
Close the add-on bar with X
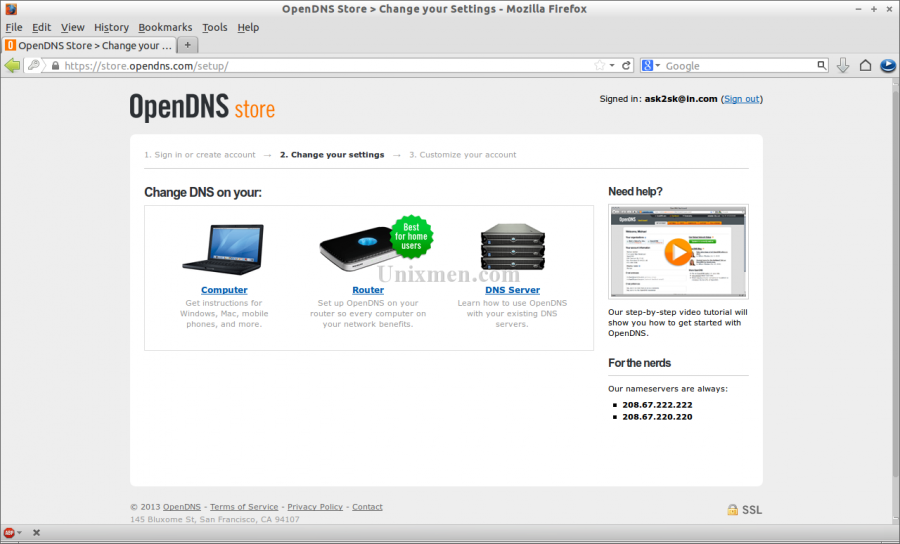[x=36, y=533]
